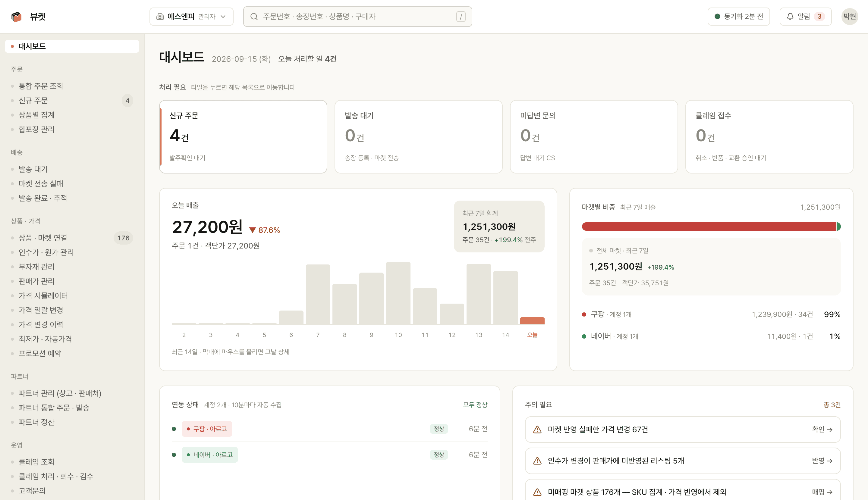This screenshot has height=500, width=868.
Task: Click the slash shortcut key hint
Action: pos(461,17)
